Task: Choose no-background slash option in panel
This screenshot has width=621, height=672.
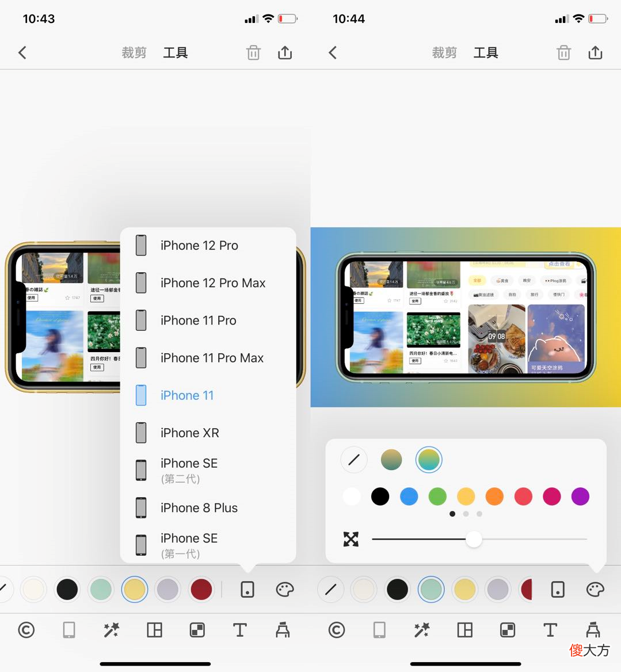Action: [354, 460]
